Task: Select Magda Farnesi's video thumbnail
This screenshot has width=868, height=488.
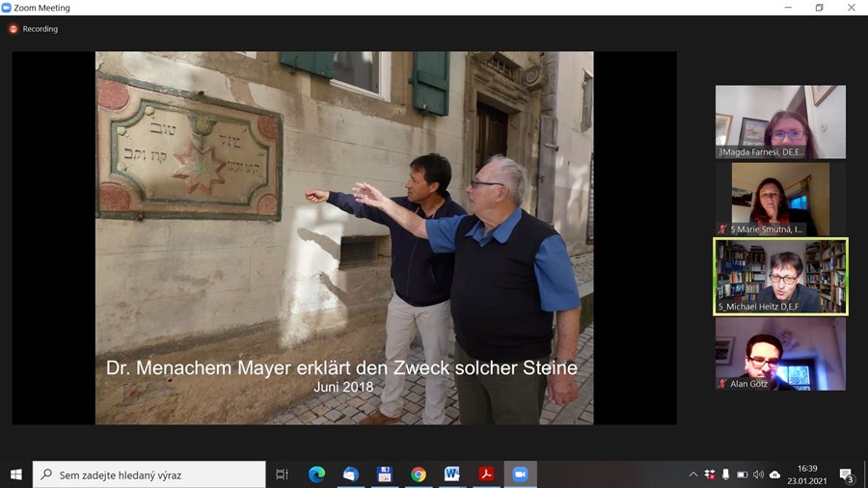Action: coord(780,122)
